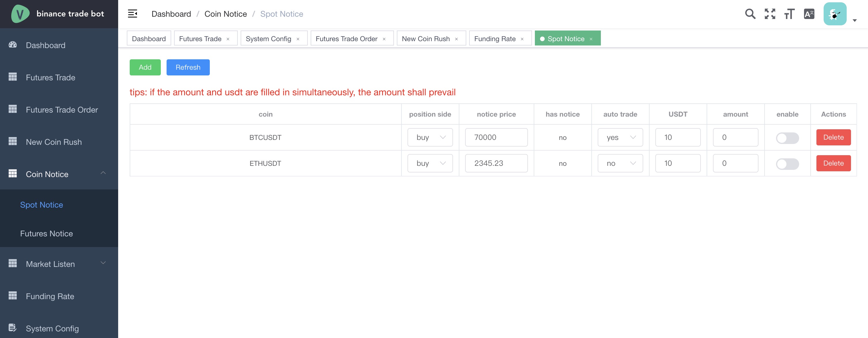Click the green Add button
Viewport: 868px width, 338px height.
[x=145, y=67]
